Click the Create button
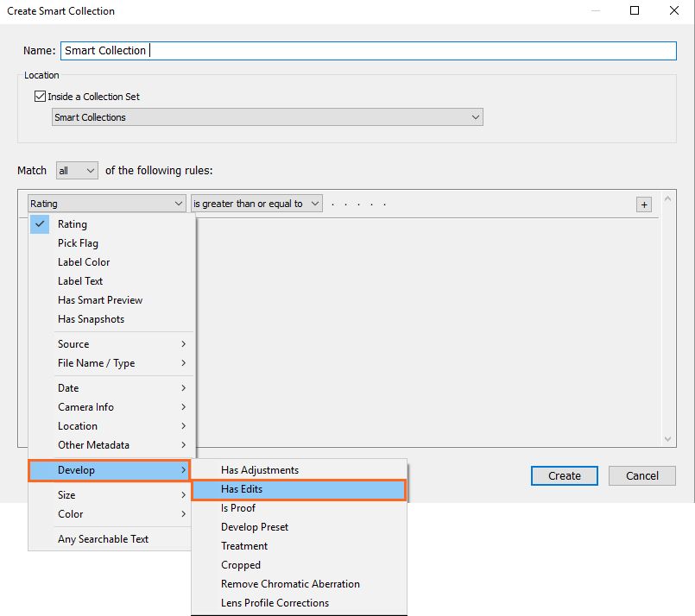The height and width of the screenshot is (616, 695). (x=564, y=475)
